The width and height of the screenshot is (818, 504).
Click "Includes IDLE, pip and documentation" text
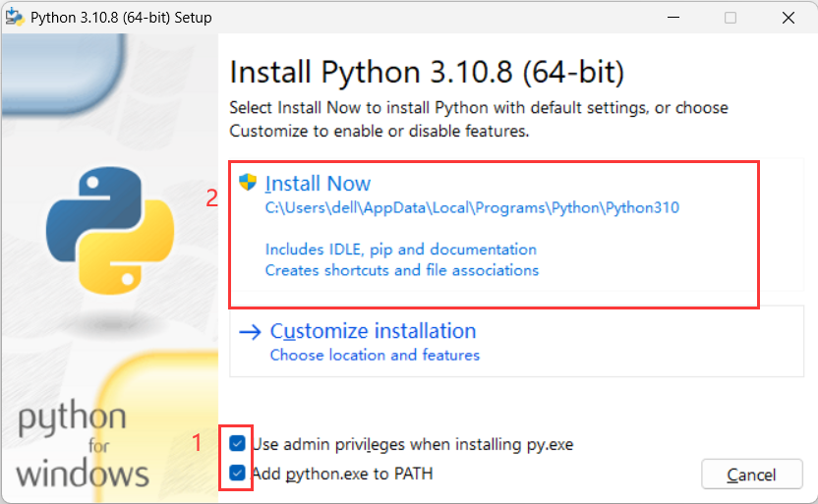click(x=401, y=250)
